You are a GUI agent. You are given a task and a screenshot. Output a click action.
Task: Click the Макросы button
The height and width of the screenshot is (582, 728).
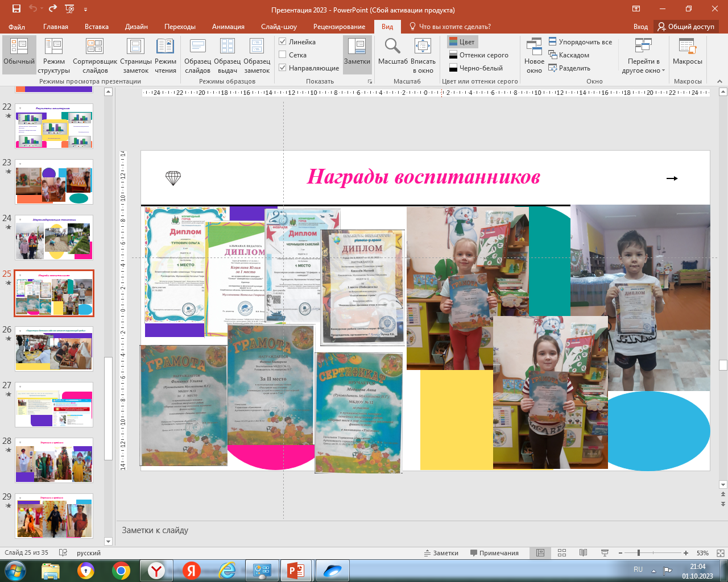pyautogui.click(x=688, y=51)
